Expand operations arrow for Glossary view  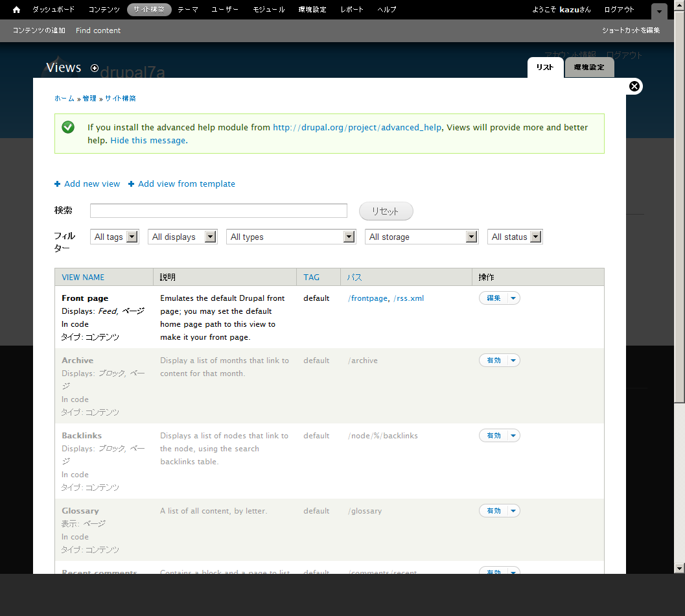point(513,511)
